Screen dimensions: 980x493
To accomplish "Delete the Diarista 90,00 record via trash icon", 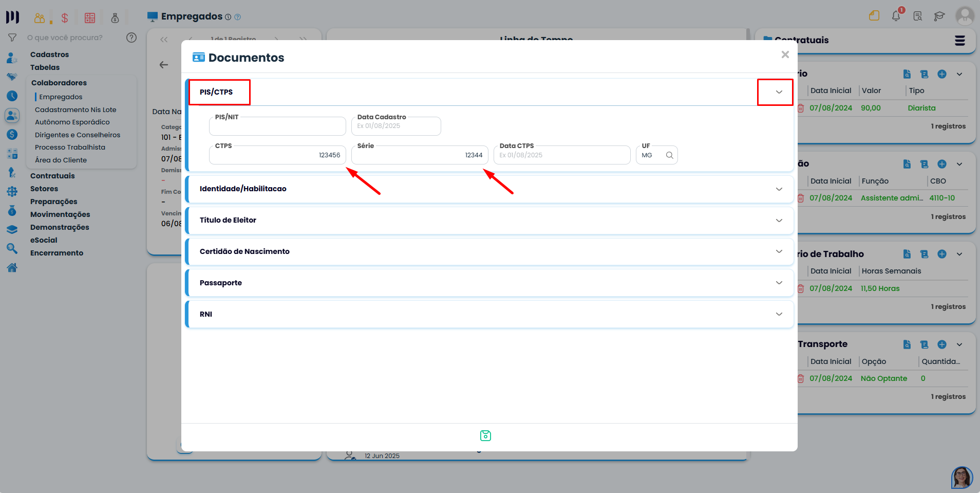I will [801, 108].
